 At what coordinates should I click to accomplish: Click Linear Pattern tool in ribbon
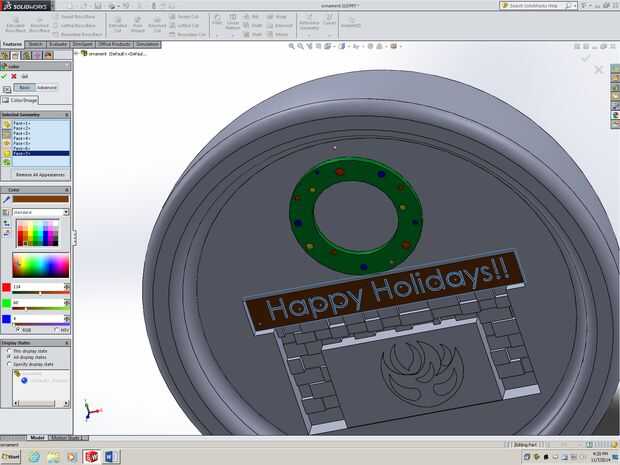coord(233,22)
